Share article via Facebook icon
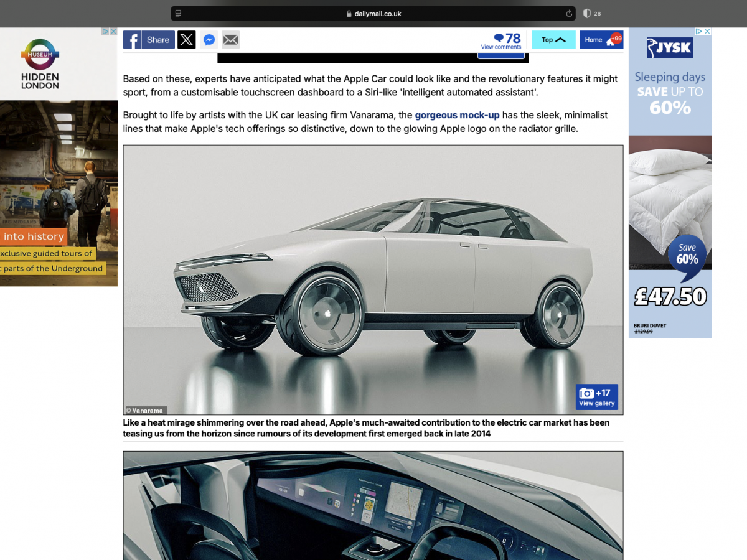The width and height of the screenshot is (747, 560). tap(148, 40)
